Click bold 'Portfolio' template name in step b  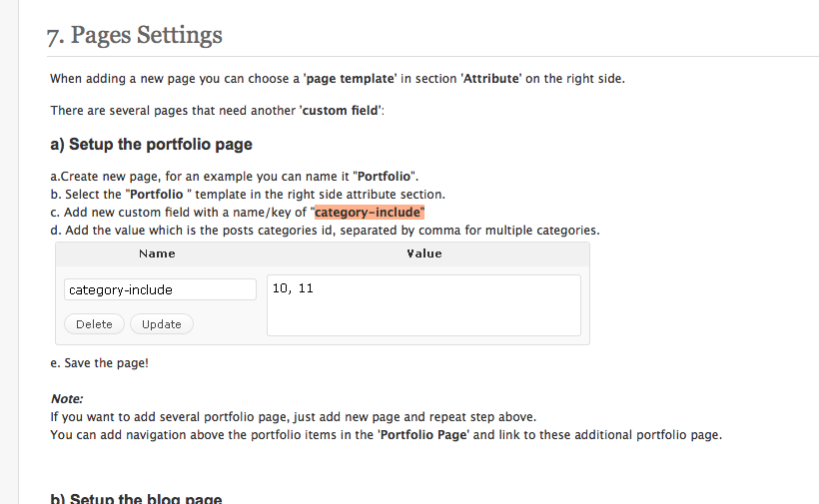point(155,195)
